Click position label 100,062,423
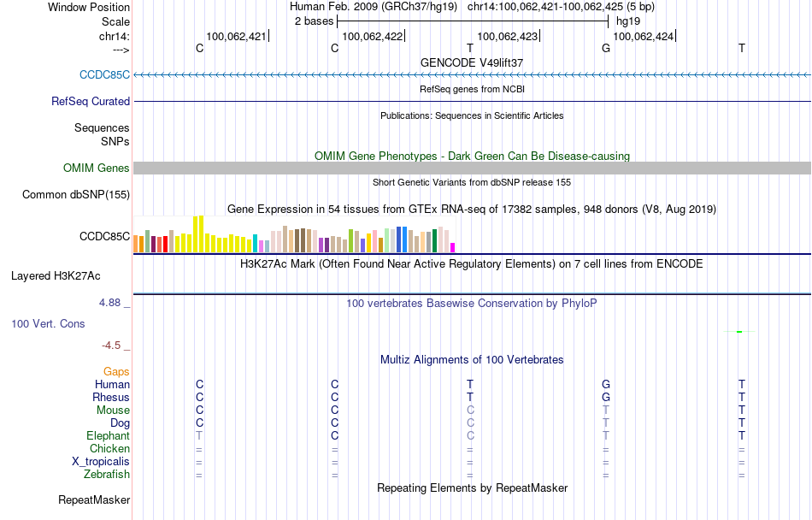The image size is (812, 520). 508,36
